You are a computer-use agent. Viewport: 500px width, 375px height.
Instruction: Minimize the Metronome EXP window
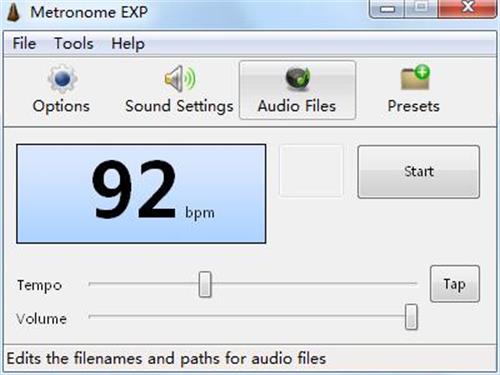[x=387, y=9]
